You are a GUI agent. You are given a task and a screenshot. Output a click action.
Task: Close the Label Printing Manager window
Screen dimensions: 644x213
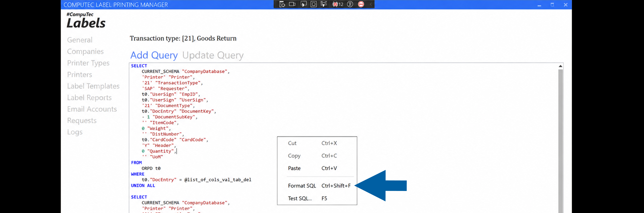(565, 5)
